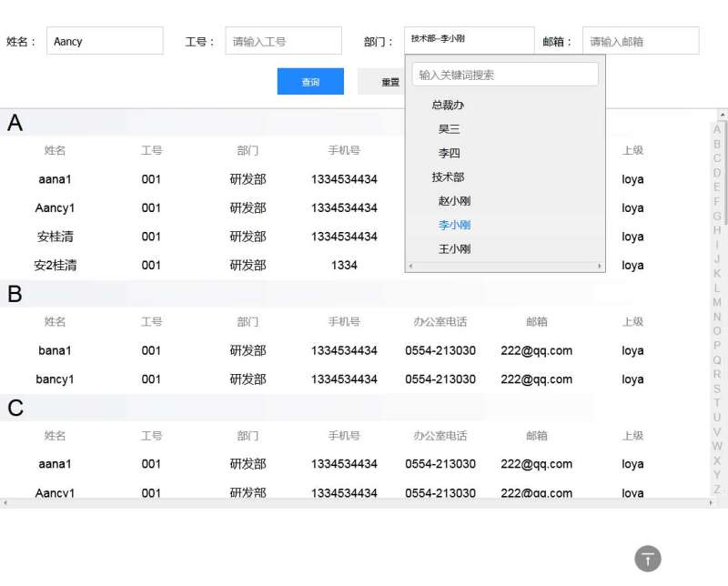Jump to letter Z in alphabet index
The image size is (728, 586).
point(717,490)
